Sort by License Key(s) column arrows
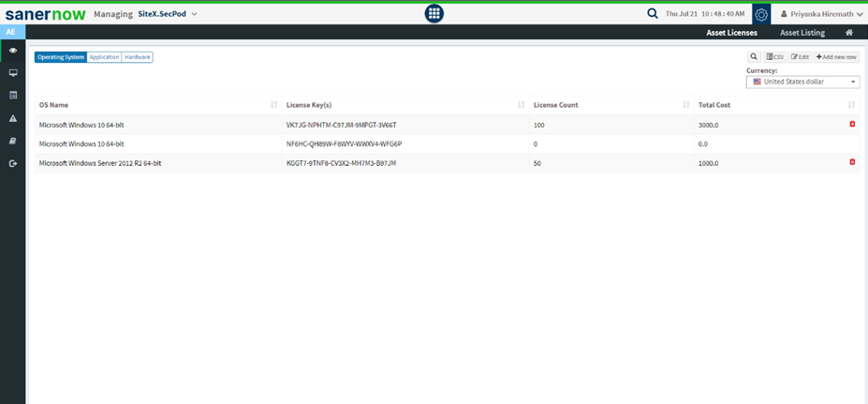 (x=521, y=105)
